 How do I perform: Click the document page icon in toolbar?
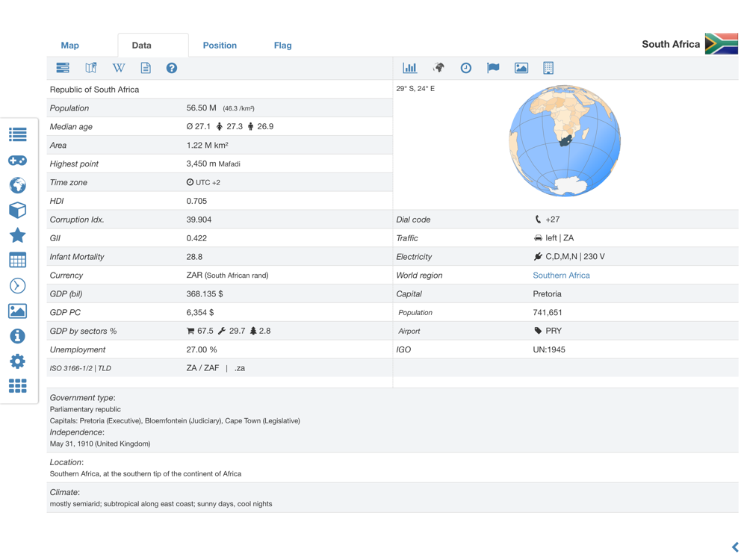[x=146, y=68]
